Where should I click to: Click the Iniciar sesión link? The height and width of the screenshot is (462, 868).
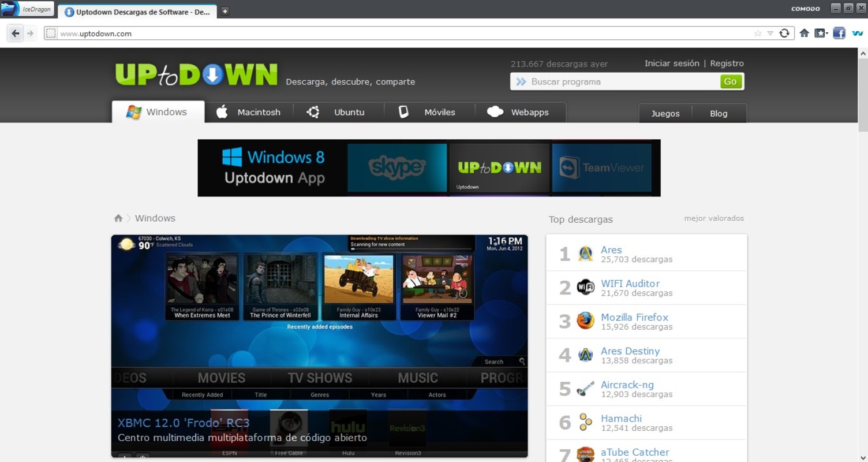tap(671, 64)
